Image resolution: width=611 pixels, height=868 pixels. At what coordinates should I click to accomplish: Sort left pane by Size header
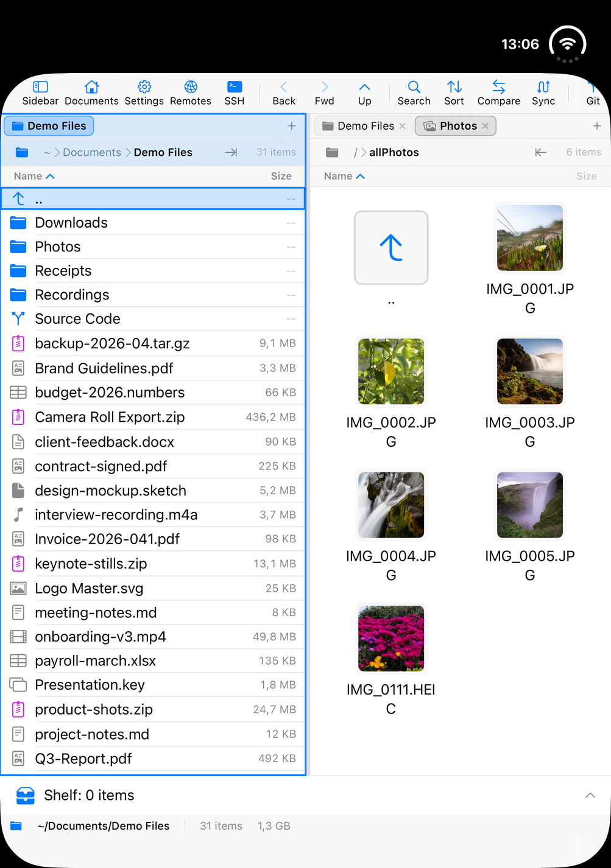(x=281, y=176)
